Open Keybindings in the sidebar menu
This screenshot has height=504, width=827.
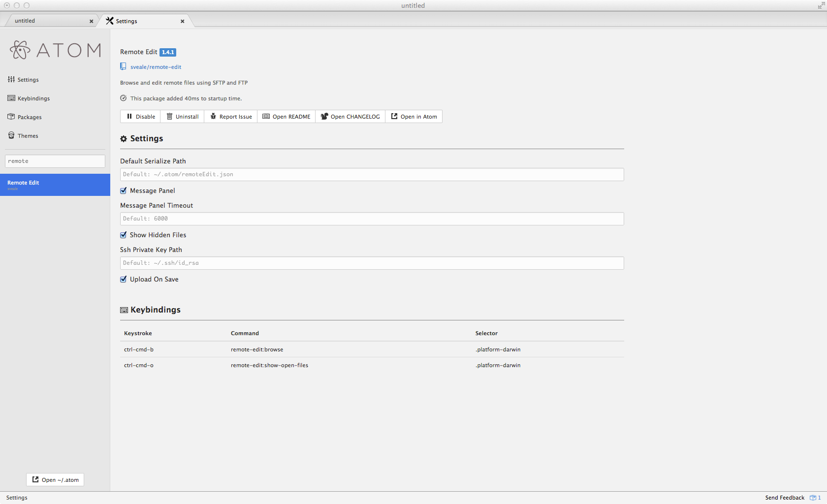(29, 98)
